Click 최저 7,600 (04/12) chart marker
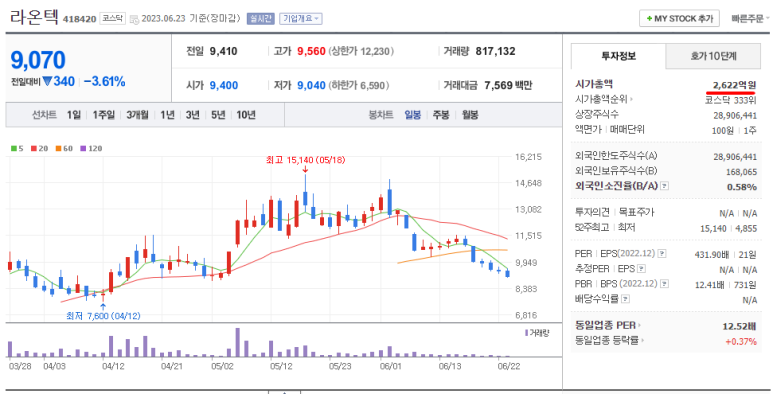 click(103, 316)
